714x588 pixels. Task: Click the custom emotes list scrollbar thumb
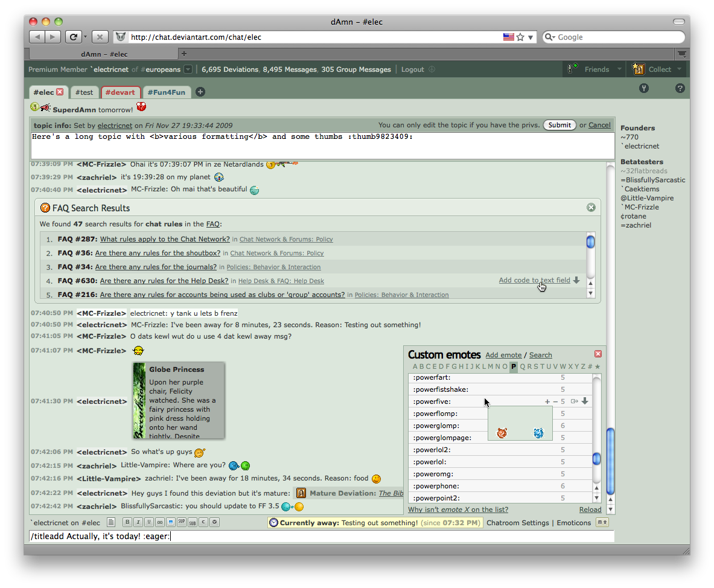pos(596,459)
